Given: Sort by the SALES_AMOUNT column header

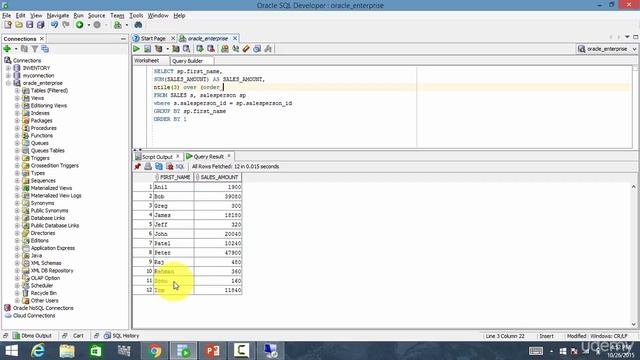Looking at the screenshot, I should (x=218, y=177).
